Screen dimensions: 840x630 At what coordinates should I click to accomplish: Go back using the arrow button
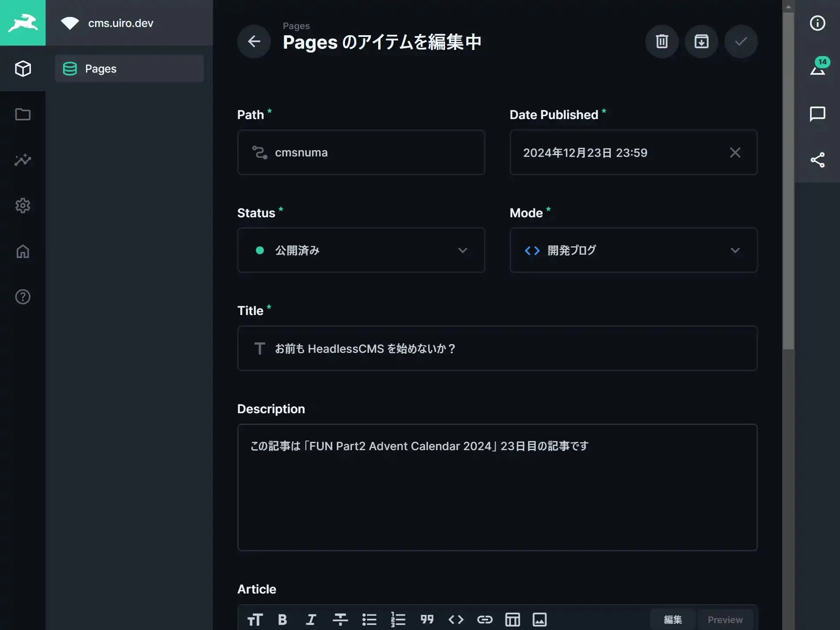coord(254,41)
